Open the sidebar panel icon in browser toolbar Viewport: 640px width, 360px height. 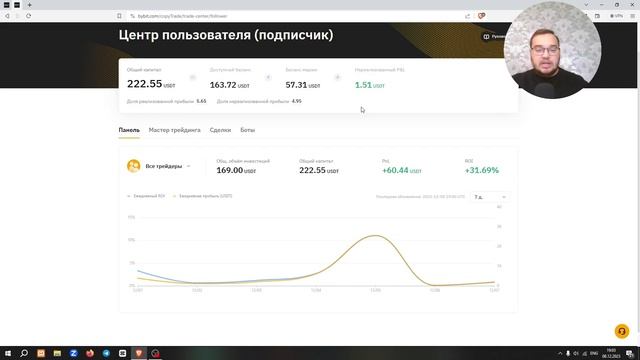[597, 16]
